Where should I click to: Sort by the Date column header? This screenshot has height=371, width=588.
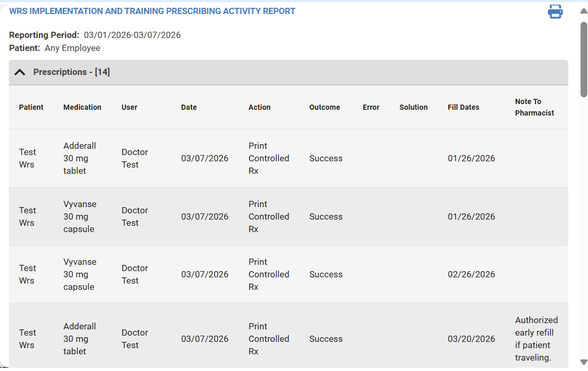tap(189, 107)
